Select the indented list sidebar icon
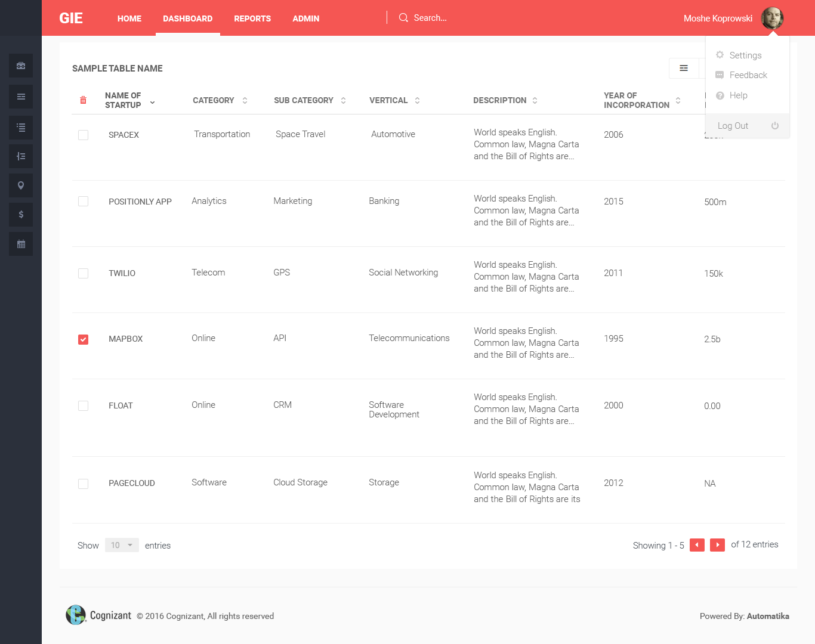The height and width of the screenshot is (644, 815). tap(21, 156)
